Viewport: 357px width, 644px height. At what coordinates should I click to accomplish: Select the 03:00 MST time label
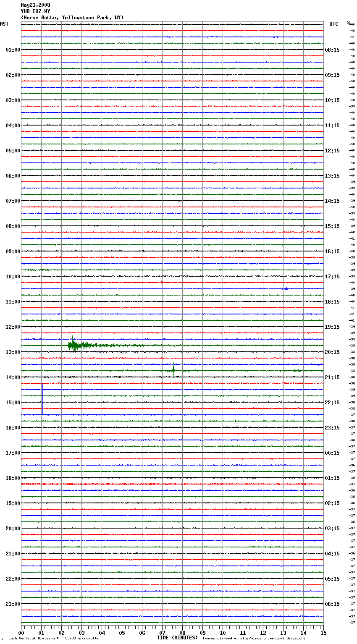[x=13, y=100]
